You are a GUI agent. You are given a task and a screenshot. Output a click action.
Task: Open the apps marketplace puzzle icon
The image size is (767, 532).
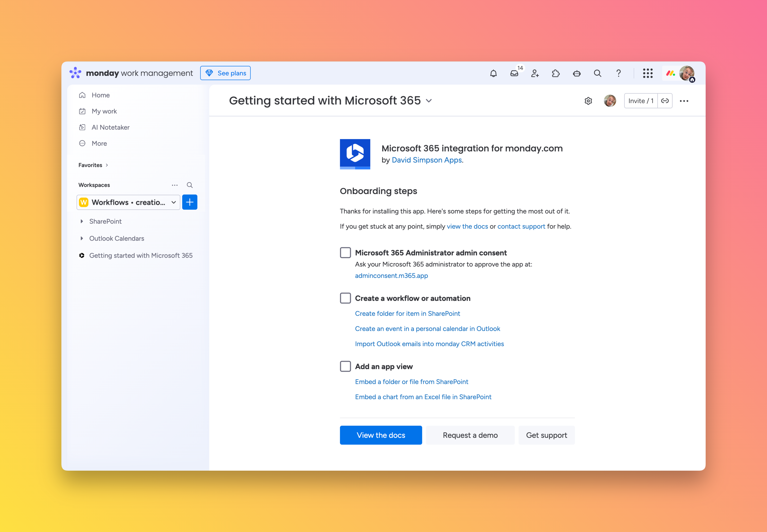click(556, 73)
